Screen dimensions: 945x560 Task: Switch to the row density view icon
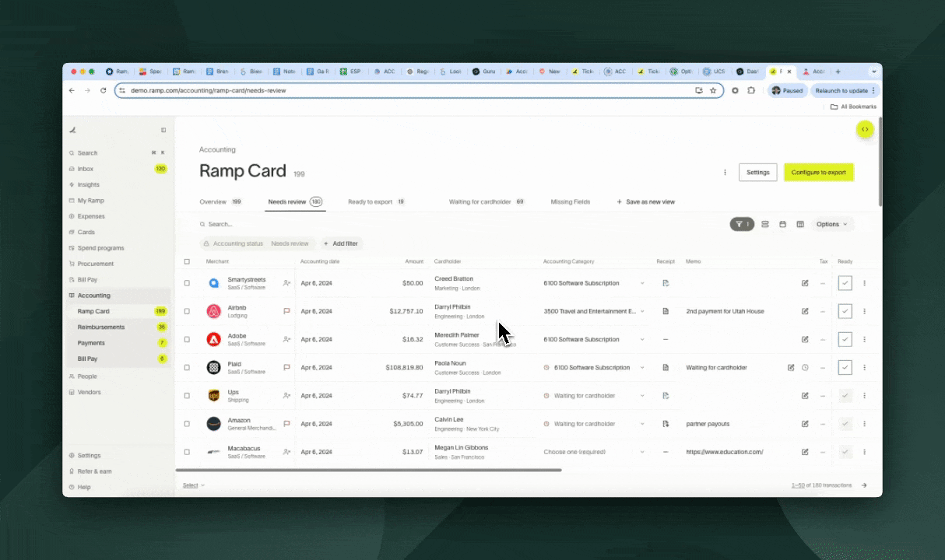pyautogui.click(x=765, y=224)
